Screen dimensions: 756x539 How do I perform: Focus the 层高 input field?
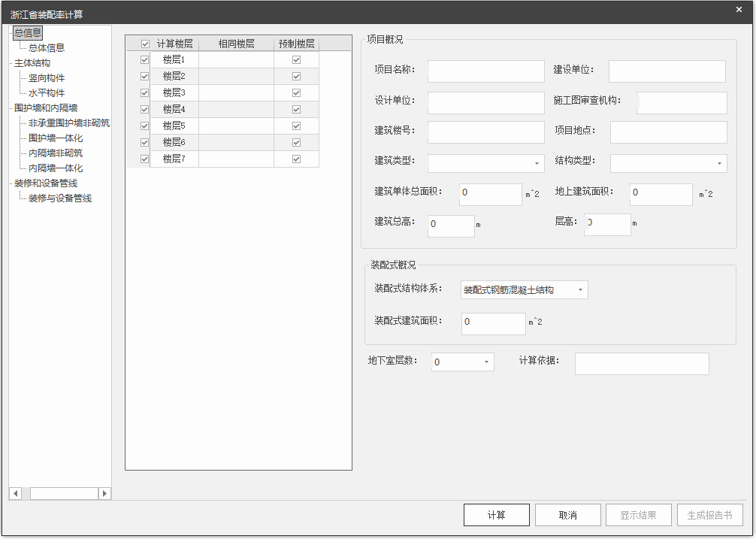point(607,225)
